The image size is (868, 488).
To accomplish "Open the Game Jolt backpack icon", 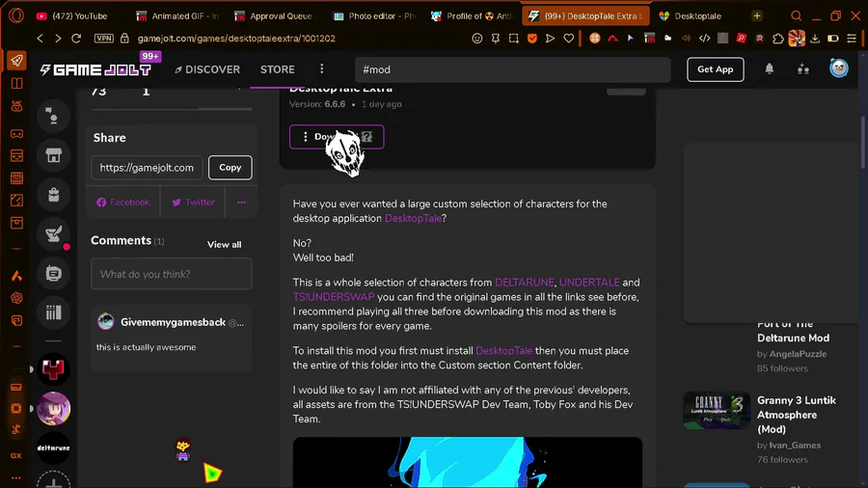I will click(54, 195).
